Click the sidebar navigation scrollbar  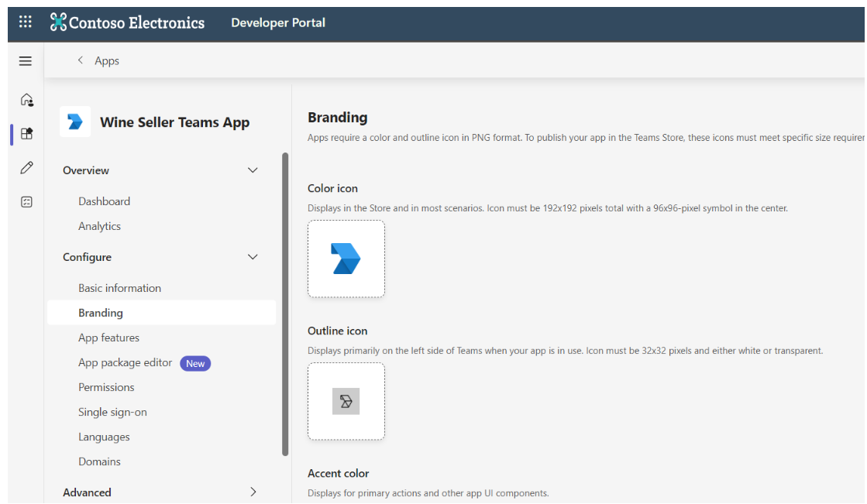pos(285,304)
